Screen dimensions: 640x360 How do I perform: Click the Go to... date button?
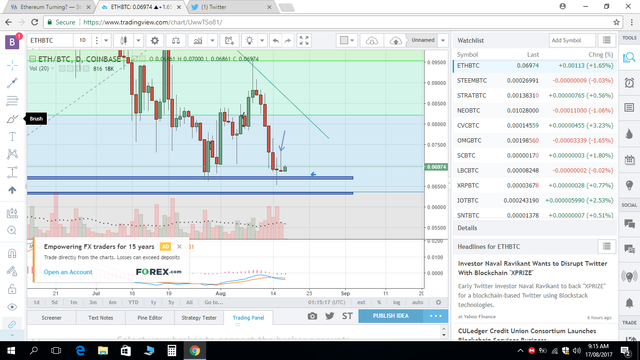pos(214,302)
